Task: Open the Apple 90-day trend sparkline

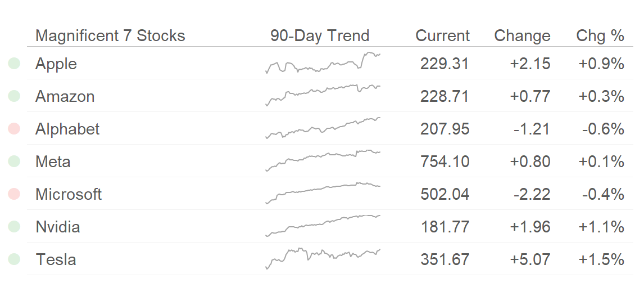Action: point(323,62)
